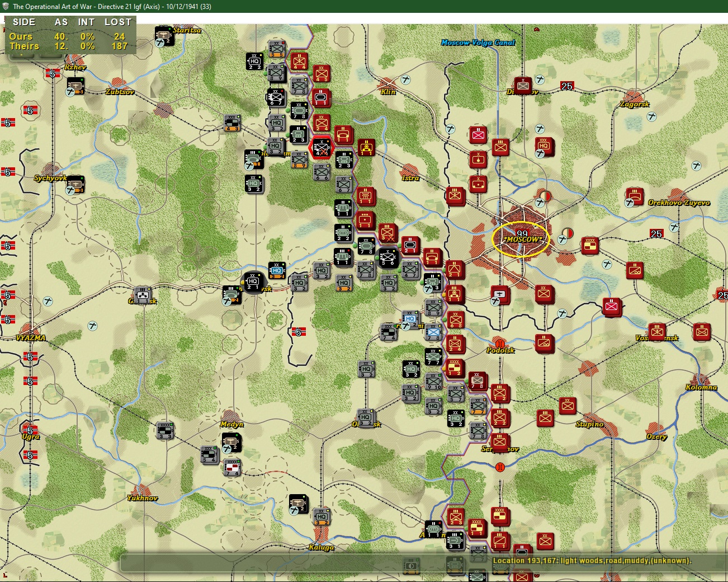Select the aircraft counter north of Kaluga
This screenshot has height=582, width=728.
pyautogui.click(x=298, y=504)
